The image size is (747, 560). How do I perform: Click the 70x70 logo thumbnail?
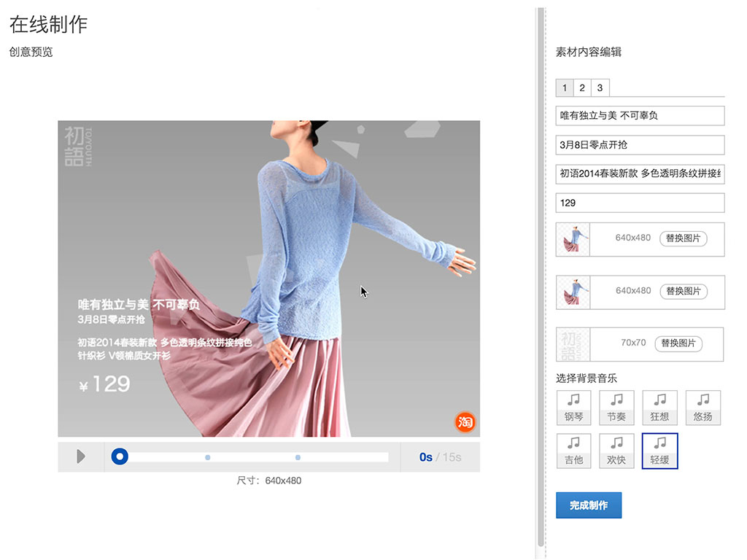573,344
